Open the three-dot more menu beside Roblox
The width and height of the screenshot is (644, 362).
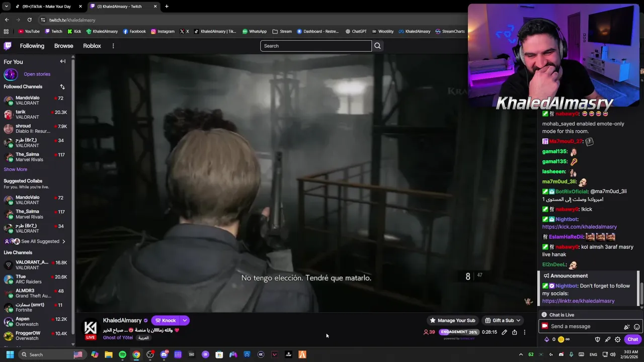[113, 46]
